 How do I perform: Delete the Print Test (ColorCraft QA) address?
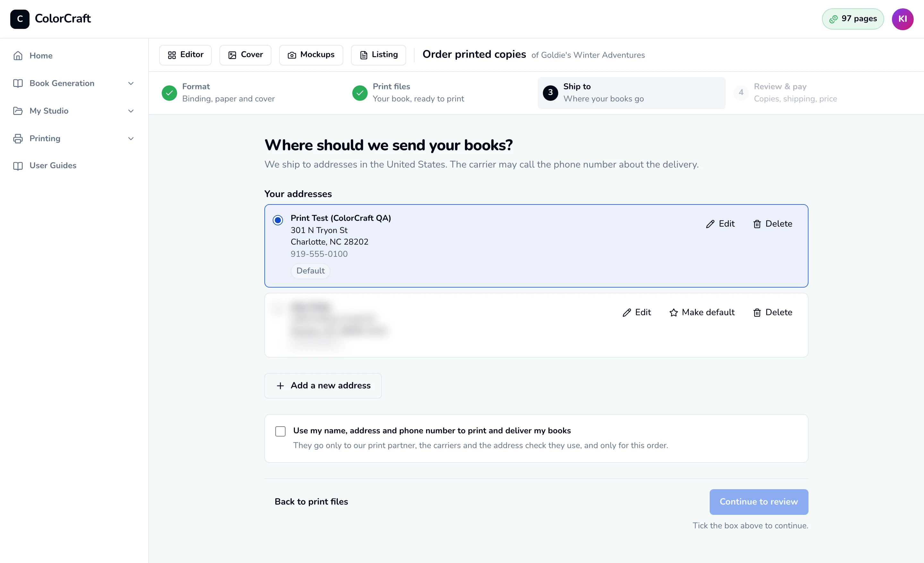pos(773,223)
